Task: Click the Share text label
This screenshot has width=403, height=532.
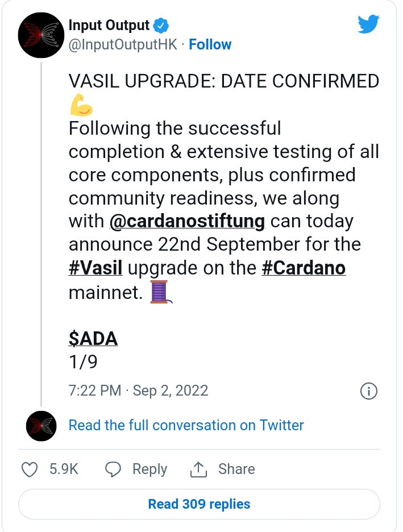Action: pos(236,469)
